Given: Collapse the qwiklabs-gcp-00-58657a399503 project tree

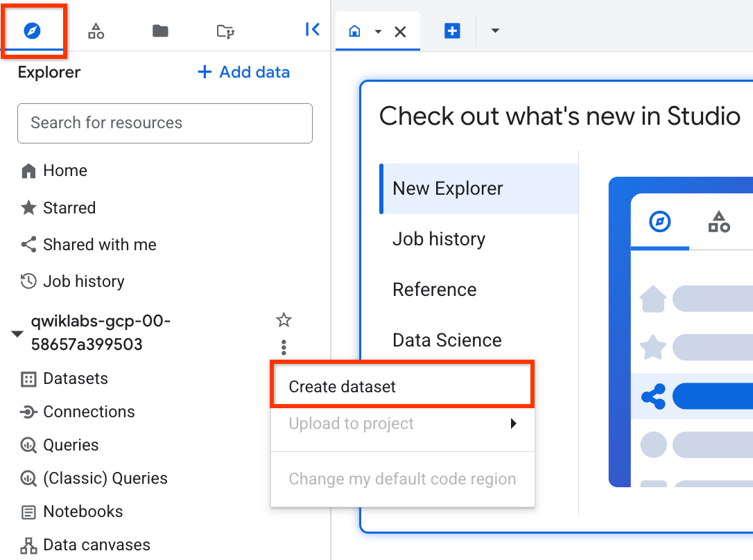Looking at the screenshot, I should pos(17,333).
